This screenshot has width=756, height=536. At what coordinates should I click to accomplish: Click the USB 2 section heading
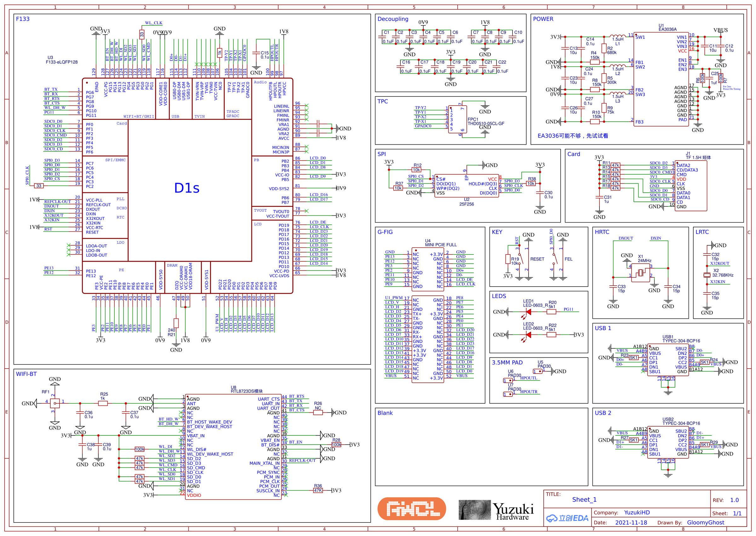(x=603, y=412)
